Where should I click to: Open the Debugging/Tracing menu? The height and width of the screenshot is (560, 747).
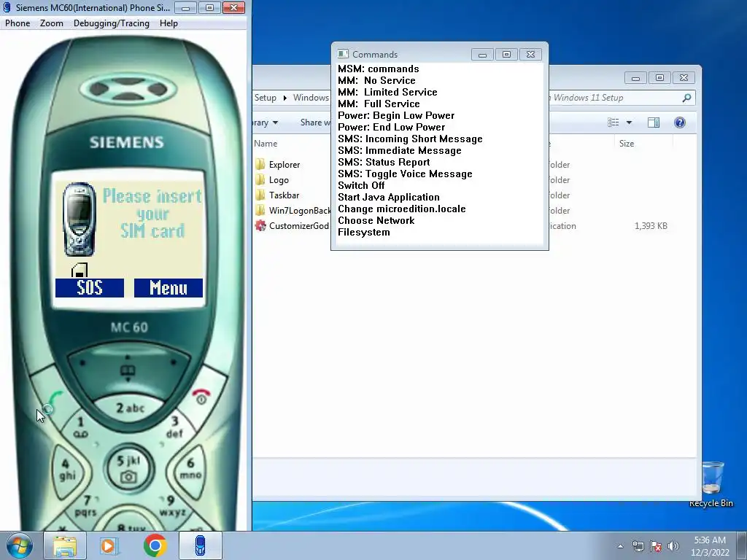point(112,23)
